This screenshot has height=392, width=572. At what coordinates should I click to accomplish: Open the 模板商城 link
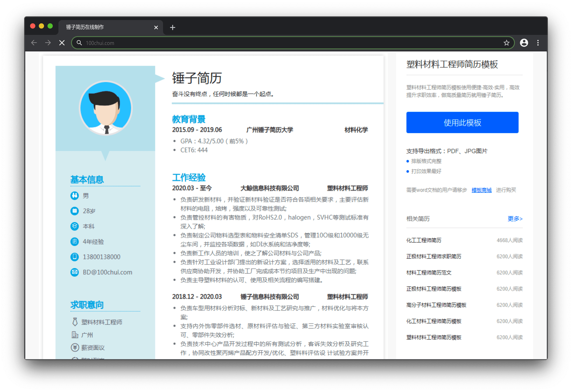(x=481, y=190)
